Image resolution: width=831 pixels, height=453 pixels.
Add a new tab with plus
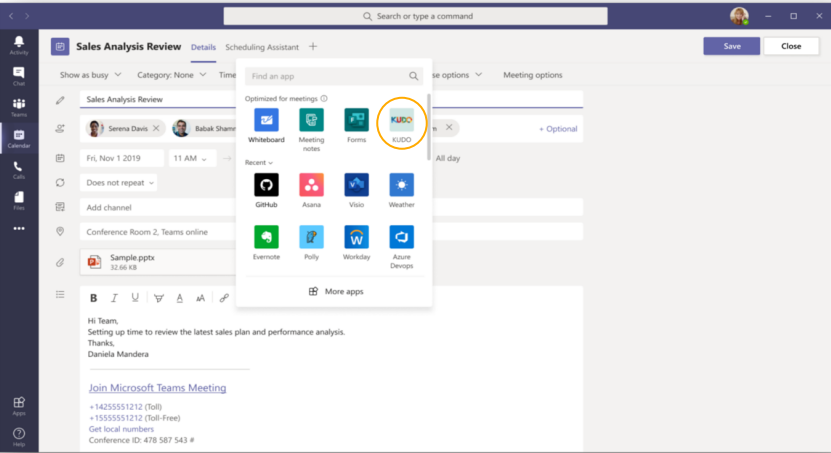point(313,47)
